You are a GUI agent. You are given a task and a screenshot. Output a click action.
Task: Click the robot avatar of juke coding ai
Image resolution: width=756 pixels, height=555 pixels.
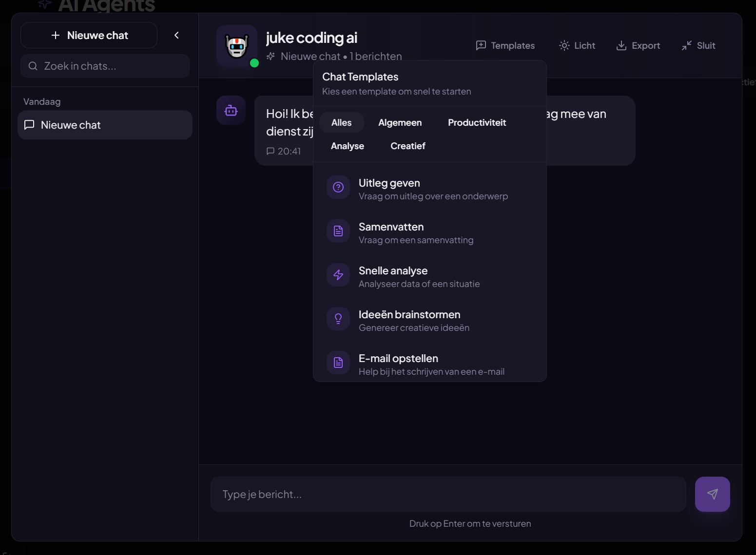tap(236, 45)
